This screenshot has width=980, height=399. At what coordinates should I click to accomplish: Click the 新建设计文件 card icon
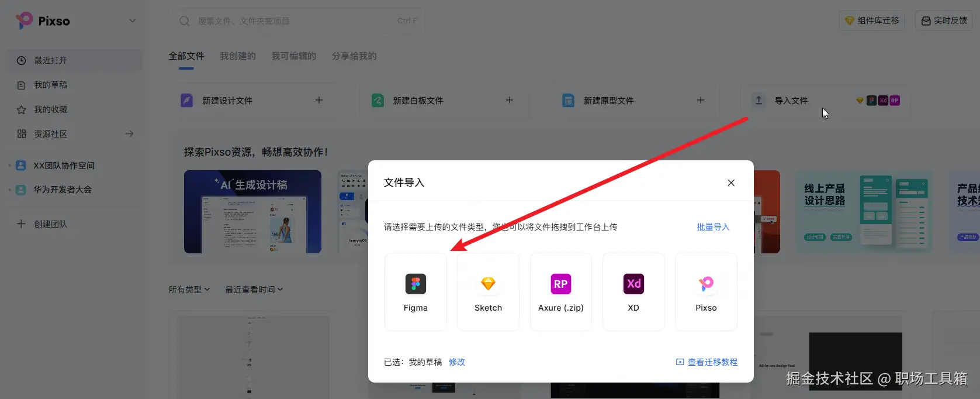click(x=187, y=101)
